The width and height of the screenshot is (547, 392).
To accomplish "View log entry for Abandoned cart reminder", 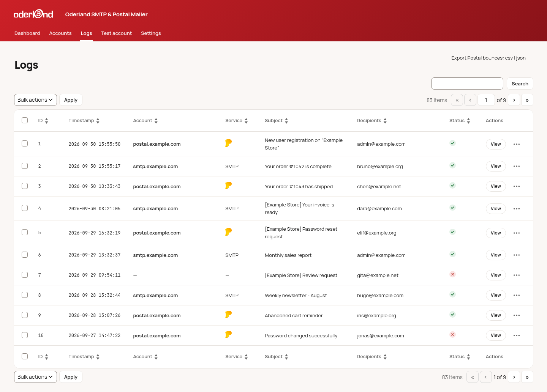I will 496,315.
